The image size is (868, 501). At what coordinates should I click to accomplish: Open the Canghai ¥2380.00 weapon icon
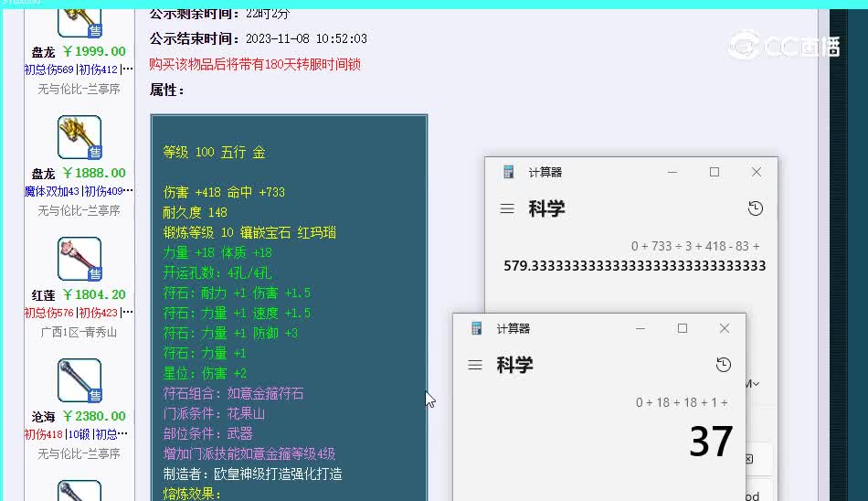pos(79,380)
